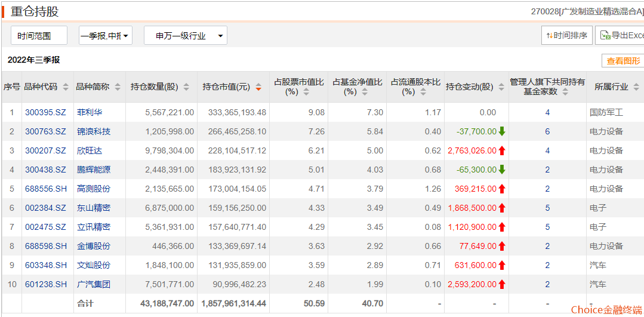
Task: Export table with 导出Excel button
Action: pyautogui.click(x=620, y=35)
